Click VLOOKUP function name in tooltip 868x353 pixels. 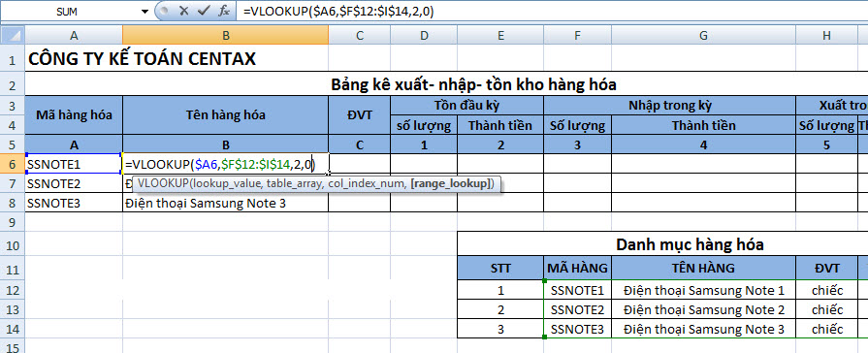coord(164,183)
